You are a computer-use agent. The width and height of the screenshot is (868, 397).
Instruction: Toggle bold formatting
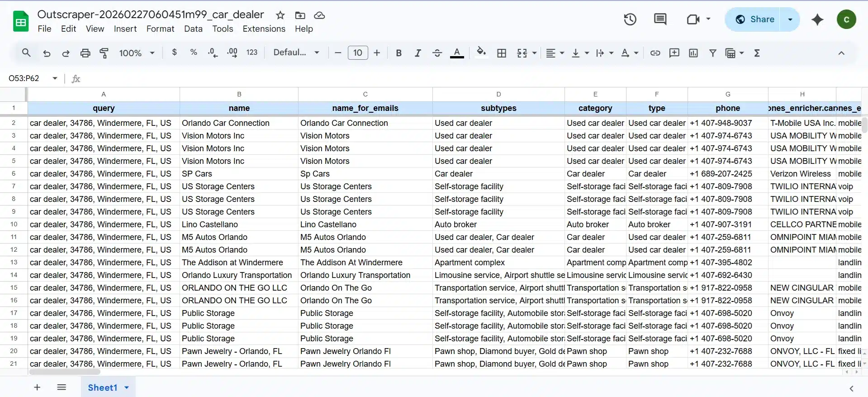(398, 53)
